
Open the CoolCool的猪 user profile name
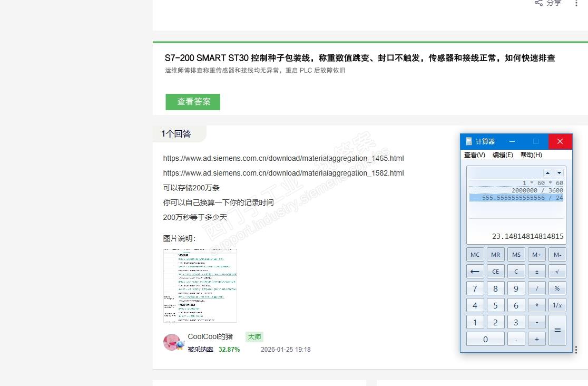210,336
